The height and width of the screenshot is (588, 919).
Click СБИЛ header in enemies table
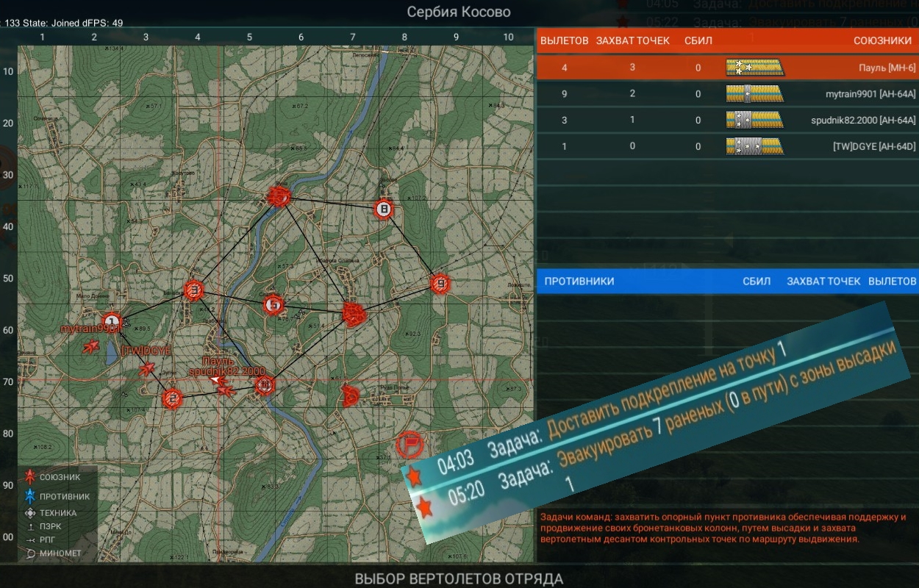click(x=757, y=281)
